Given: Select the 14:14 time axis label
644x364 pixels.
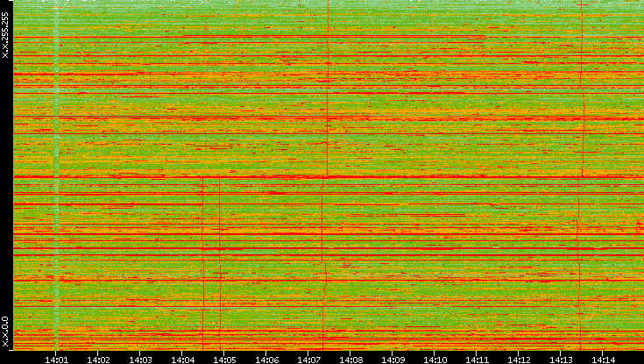Looking at the screenshot, I should tap(603, 359).
